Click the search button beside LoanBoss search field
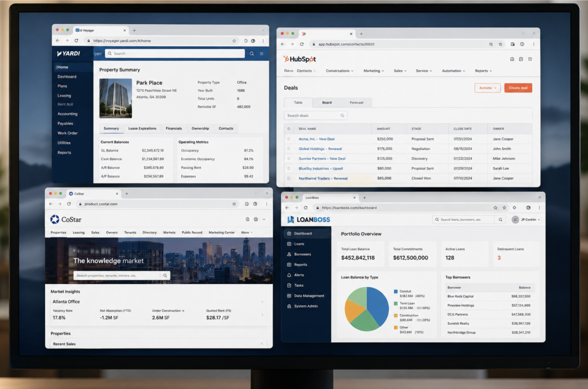Screen dimensions: 588x389 [x=500, y=220]
